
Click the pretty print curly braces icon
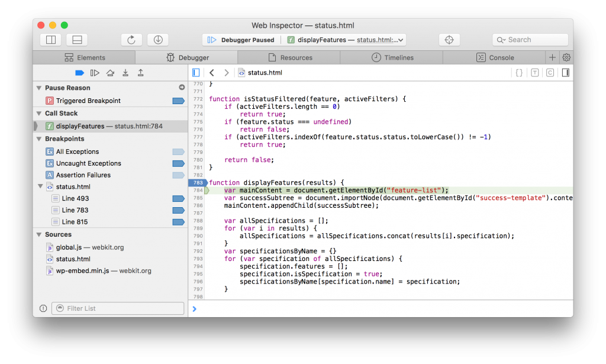(x=519, y=73)
